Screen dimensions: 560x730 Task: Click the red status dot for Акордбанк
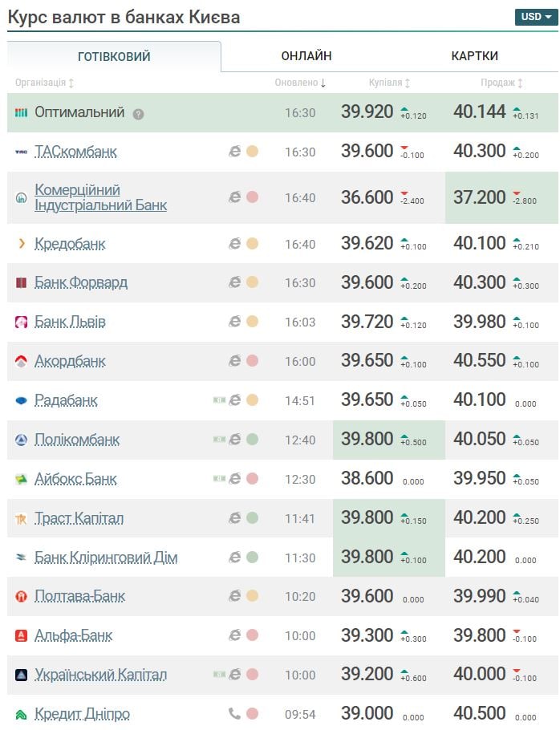click(x=252, y=361)
